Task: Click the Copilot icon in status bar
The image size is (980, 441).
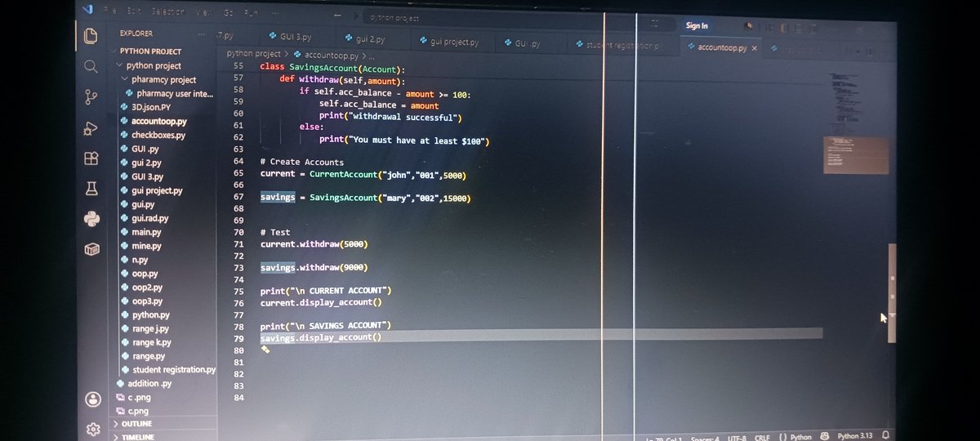Action: point(824,436)
